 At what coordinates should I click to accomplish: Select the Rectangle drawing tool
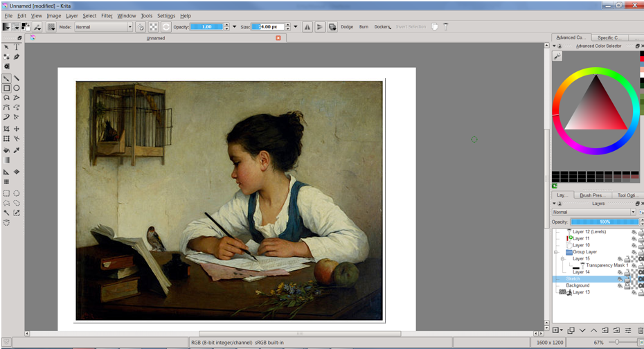[x=6, y=88]
